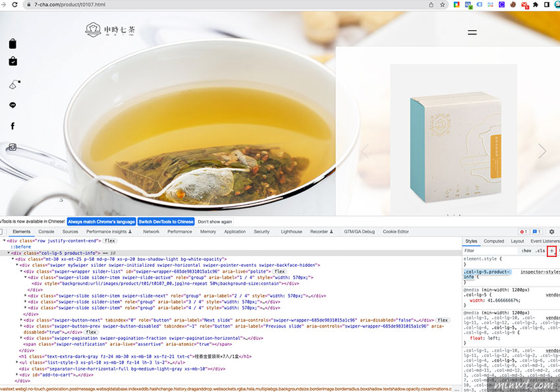Viewport: 560px width, 392px height.
Task: Bookmark this page with the star icon
Action: [x=443, y=5]
